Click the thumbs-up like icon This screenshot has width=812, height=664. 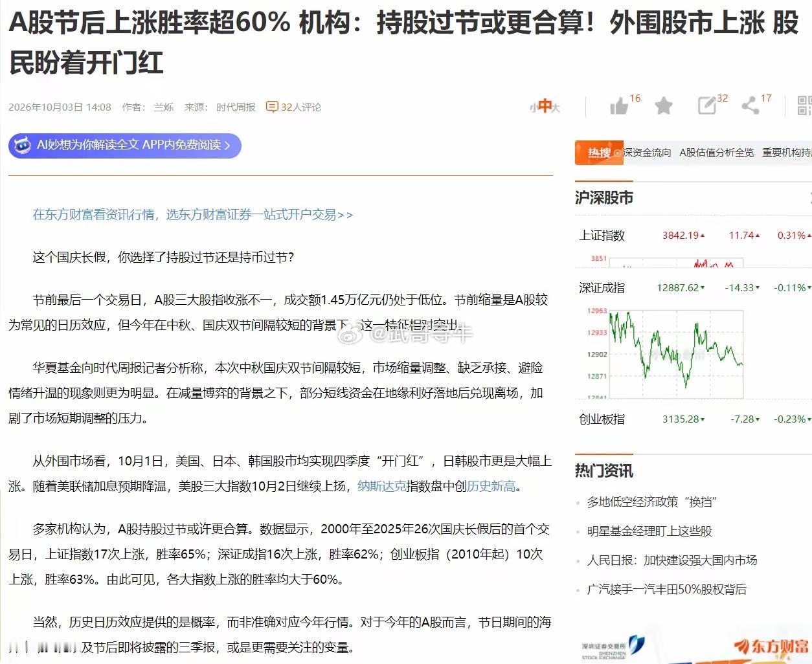point(619,106)
